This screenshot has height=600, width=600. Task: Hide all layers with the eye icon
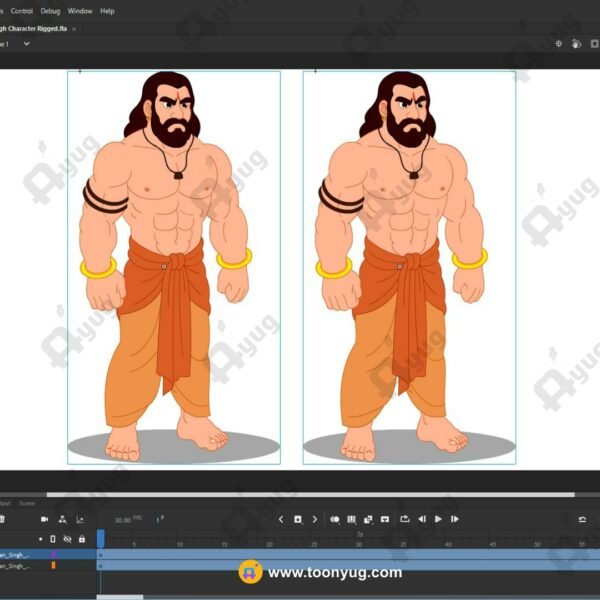[x=67, y=539]
